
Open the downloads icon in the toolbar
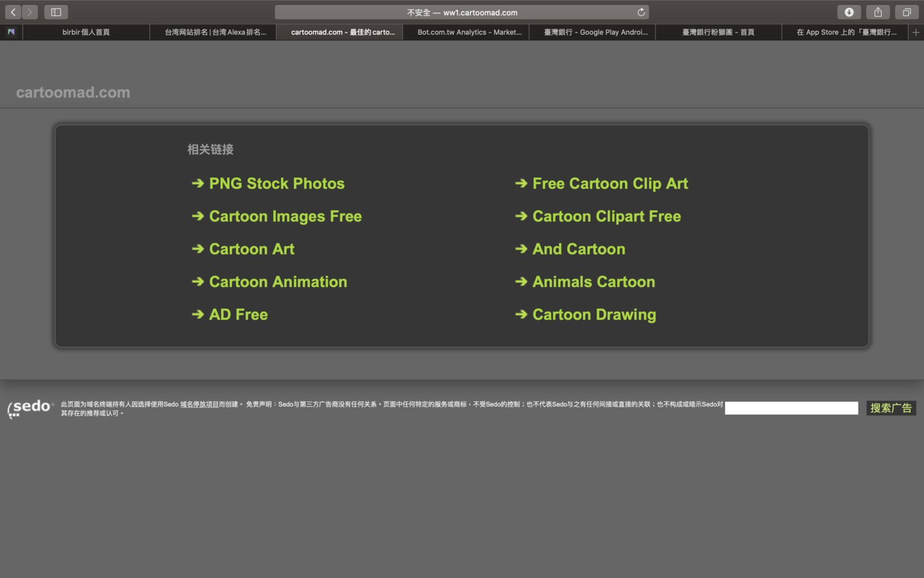(x=849, y=12)
